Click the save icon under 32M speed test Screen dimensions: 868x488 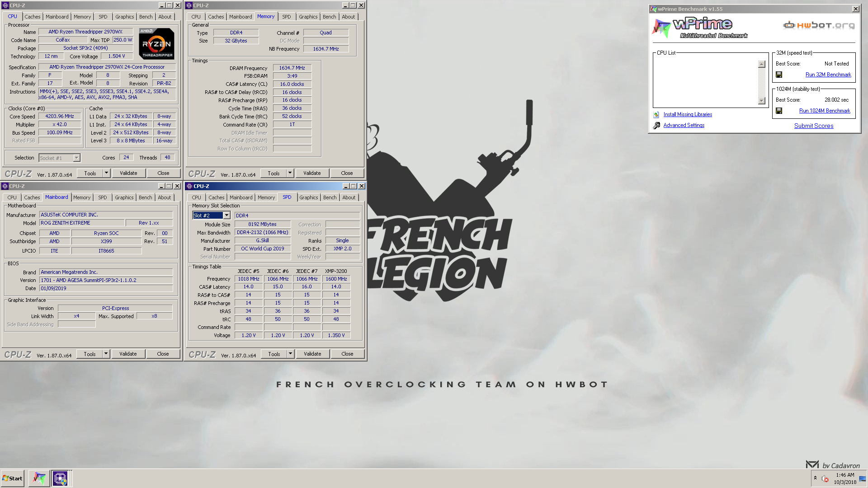[x=779, y=75]
